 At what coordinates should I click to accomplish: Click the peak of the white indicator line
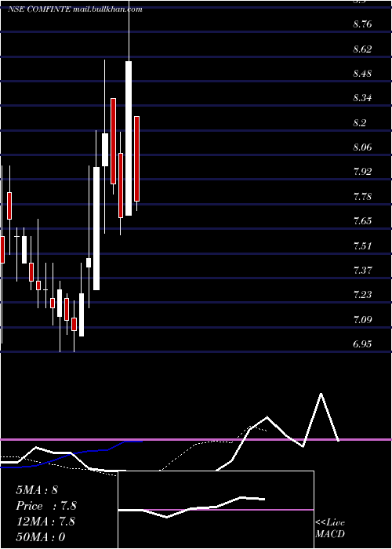click(x=321, y=394)
